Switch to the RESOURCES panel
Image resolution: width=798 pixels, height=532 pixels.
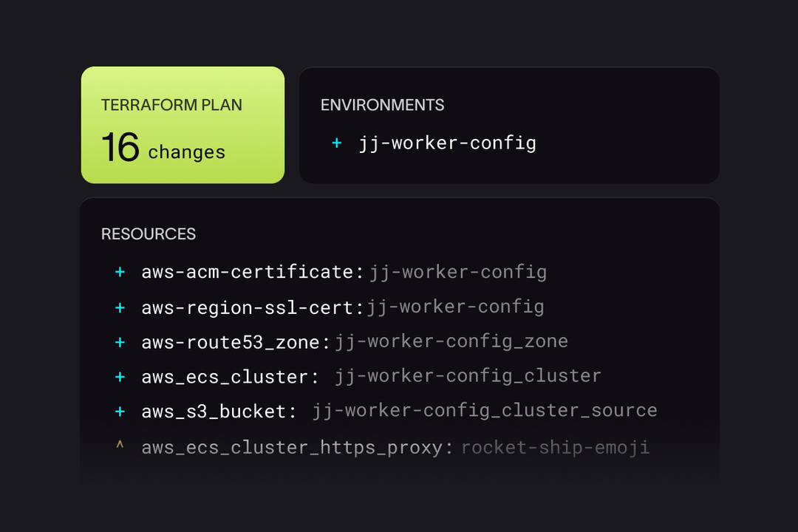(149, 233)
